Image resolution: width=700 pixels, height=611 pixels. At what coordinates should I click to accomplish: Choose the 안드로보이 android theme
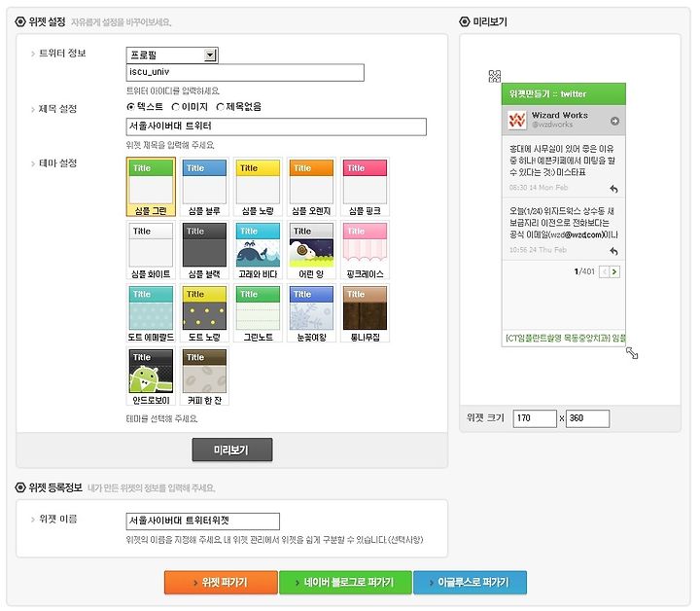[151, 377]
